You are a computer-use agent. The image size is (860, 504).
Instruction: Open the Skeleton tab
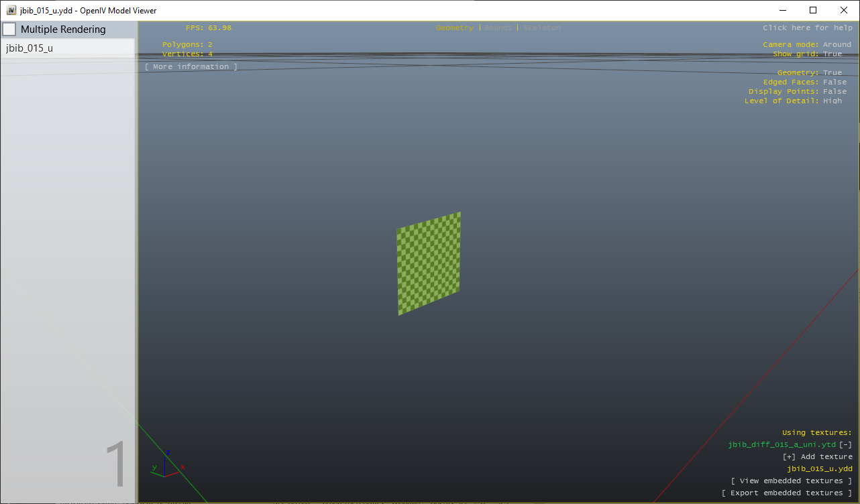pyautogui.click(x=541, y=27)
